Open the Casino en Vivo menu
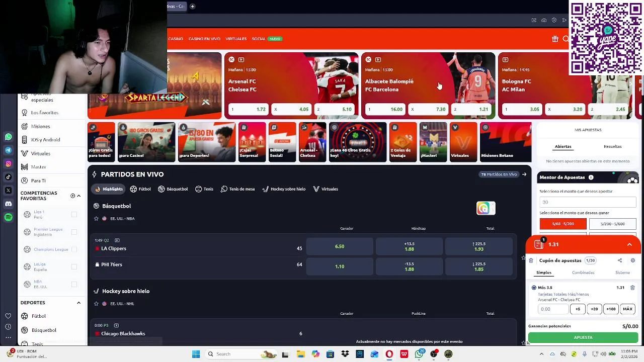 click(x=204, y=39)
